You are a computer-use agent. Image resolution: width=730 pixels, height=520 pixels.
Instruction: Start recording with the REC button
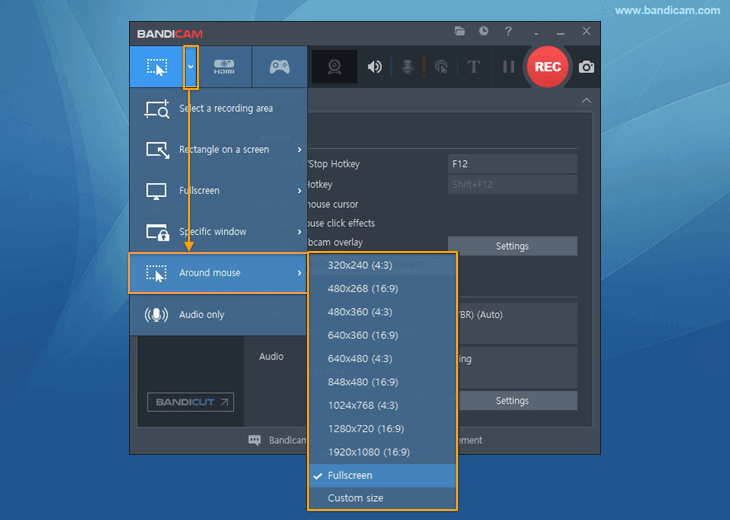[x=548, y=67]
